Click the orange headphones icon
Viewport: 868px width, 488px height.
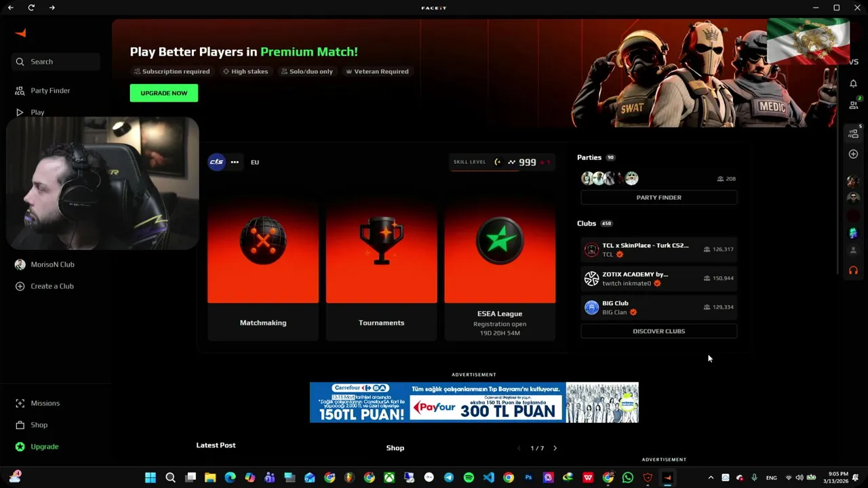click(x=853, y=270)
